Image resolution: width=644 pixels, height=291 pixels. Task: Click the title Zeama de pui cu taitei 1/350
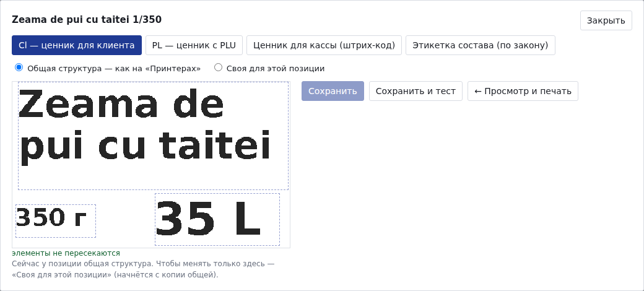point(87,19)
